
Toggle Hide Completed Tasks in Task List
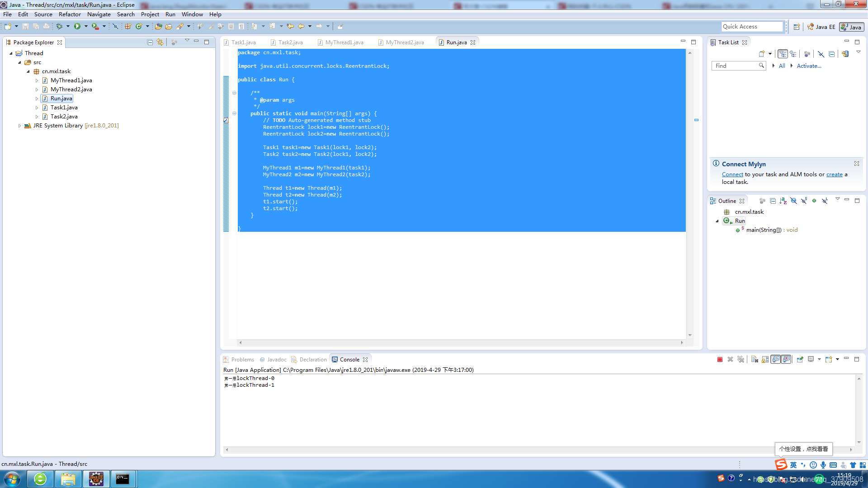tap(821, 54)
